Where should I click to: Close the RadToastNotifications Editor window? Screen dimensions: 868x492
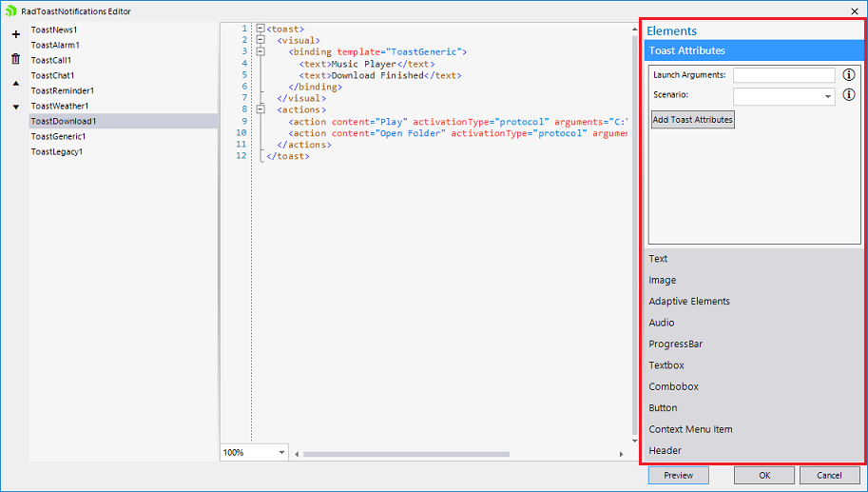pos(855,11)
